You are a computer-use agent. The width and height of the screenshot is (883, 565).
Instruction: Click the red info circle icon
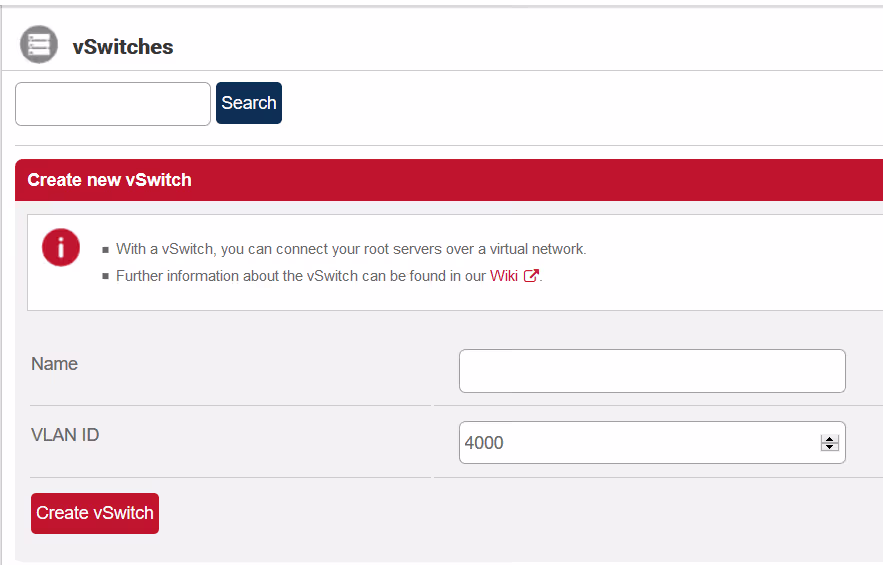61,247
